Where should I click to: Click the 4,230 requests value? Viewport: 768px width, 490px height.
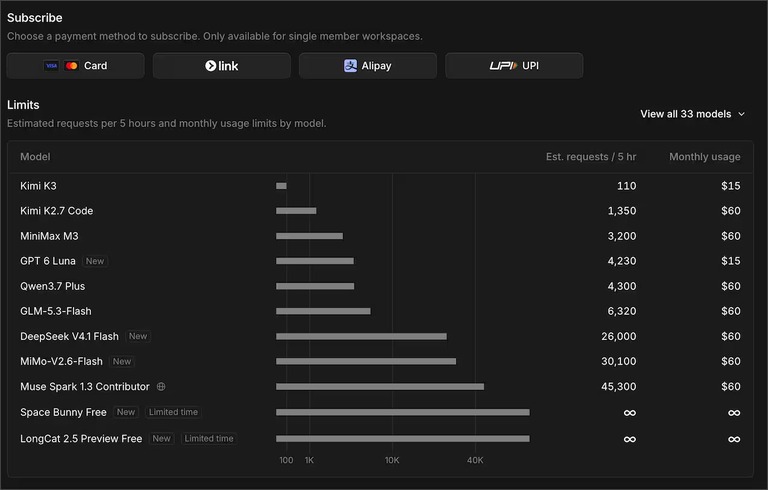[622, 261]
